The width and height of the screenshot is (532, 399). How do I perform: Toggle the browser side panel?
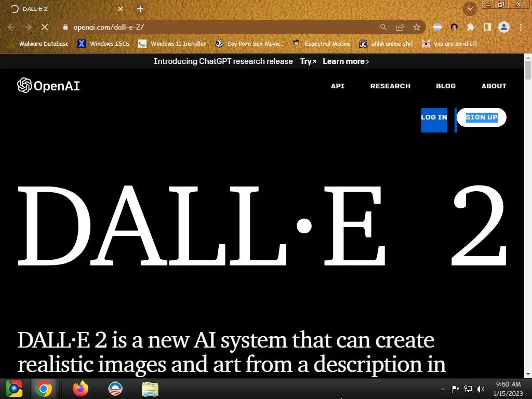[x=487, y=27]
